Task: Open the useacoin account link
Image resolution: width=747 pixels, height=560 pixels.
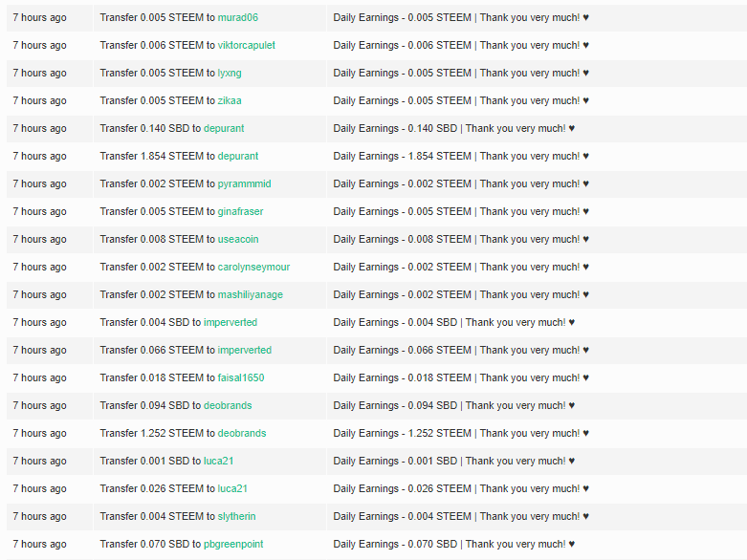Action: point(238,239)
